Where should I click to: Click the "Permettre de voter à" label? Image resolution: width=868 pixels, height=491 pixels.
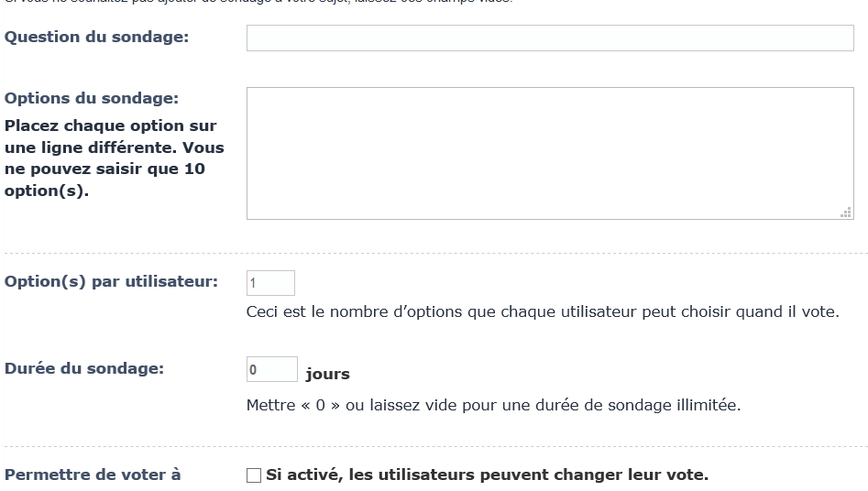click(93, 475)
